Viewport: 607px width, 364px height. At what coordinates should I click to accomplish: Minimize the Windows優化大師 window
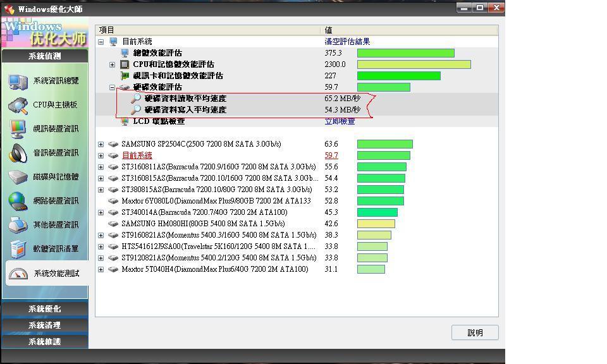[x=463, y=8]
